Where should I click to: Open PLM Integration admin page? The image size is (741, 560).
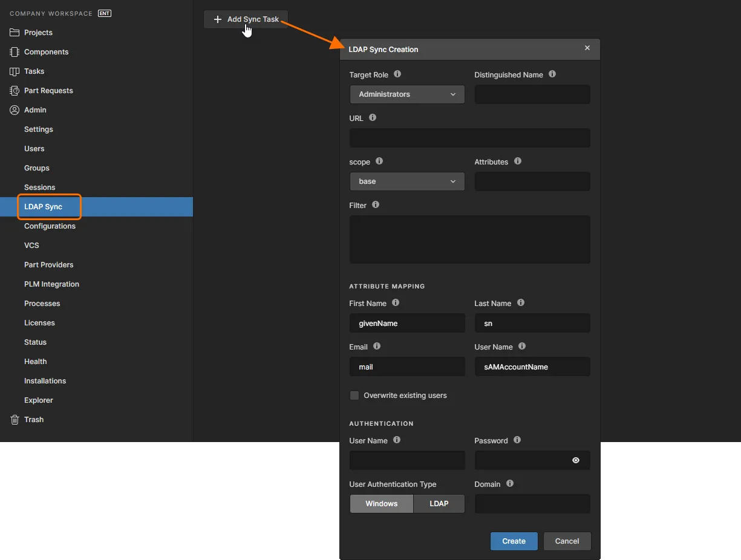(x=51, y=284)
